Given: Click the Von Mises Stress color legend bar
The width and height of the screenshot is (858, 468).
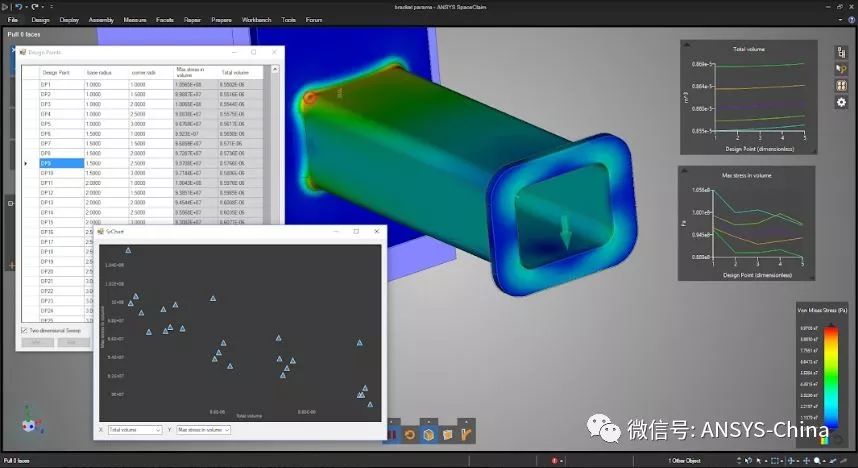Looking at the screenshot, I should [x=831, y=377].
